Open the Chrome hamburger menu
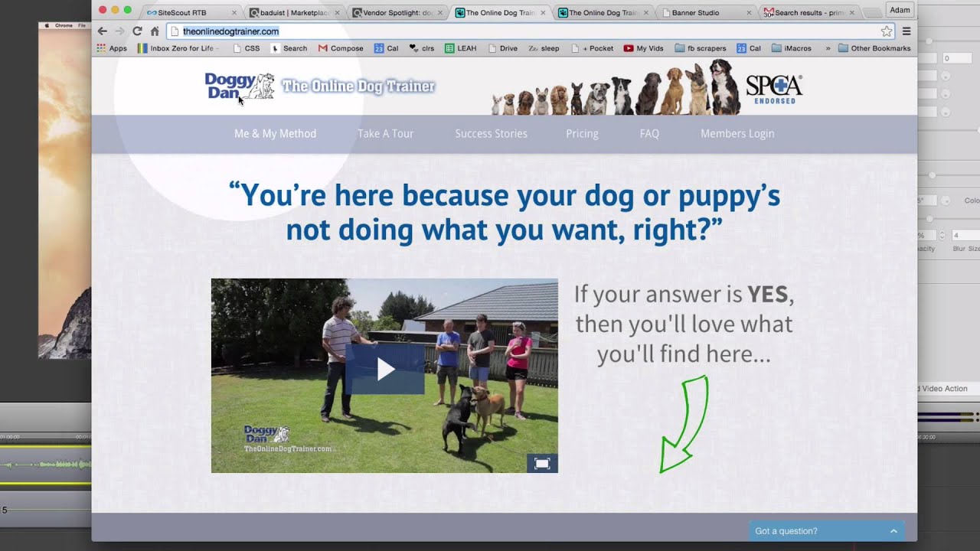 tap(906, 31)
